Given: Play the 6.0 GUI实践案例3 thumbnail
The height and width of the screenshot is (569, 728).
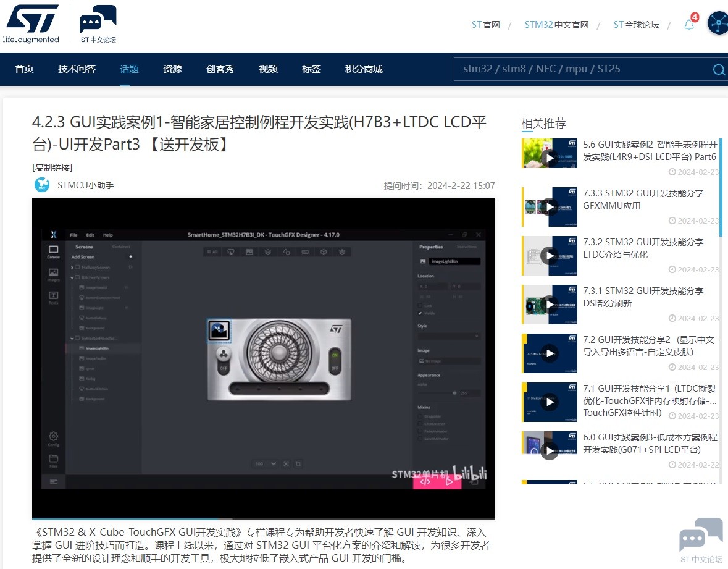Looking at the screenshot, I should (x=550, y=446).
